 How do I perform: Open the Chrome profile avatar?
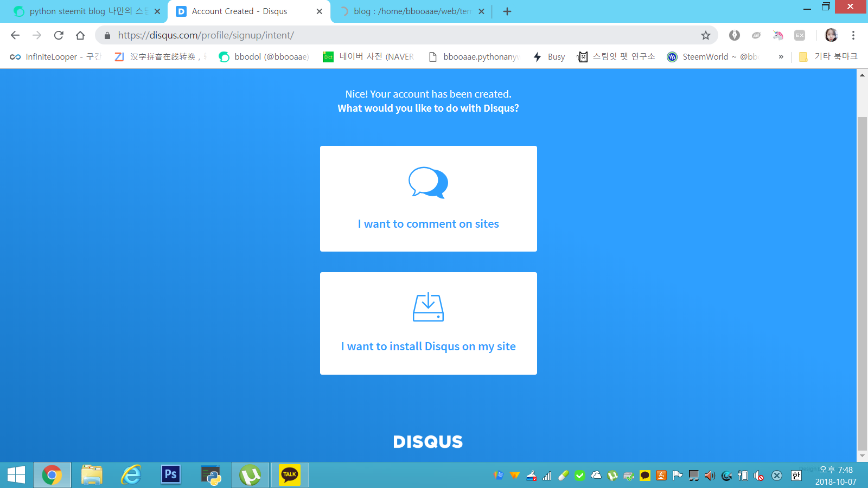[831, 35]
